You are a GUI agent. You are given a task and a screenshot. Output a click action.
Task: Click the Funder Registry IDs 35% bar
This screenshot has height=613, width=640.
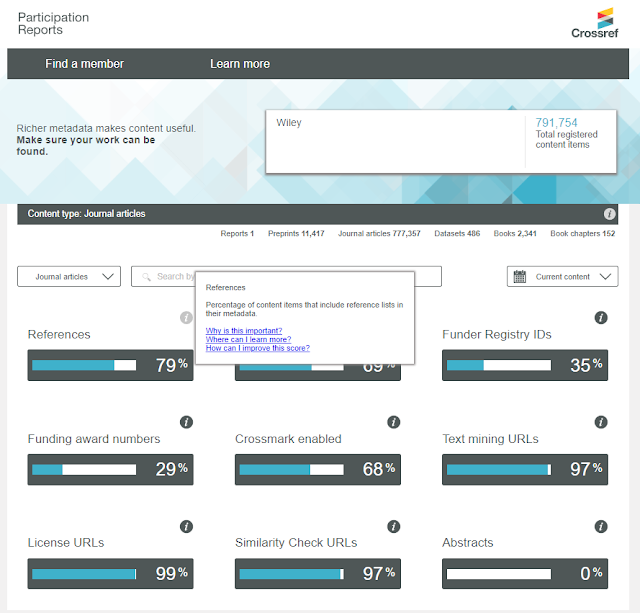click(525, 365)
